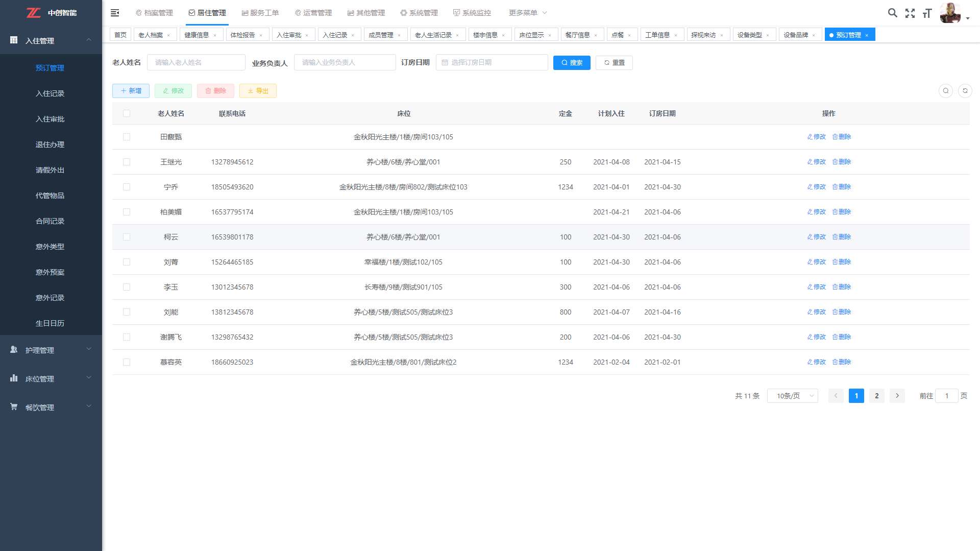Open the 入住记录 sidebar item
The width and height of the screenshot is (980, 551).
pyautogui.click(x=50, y=93)
